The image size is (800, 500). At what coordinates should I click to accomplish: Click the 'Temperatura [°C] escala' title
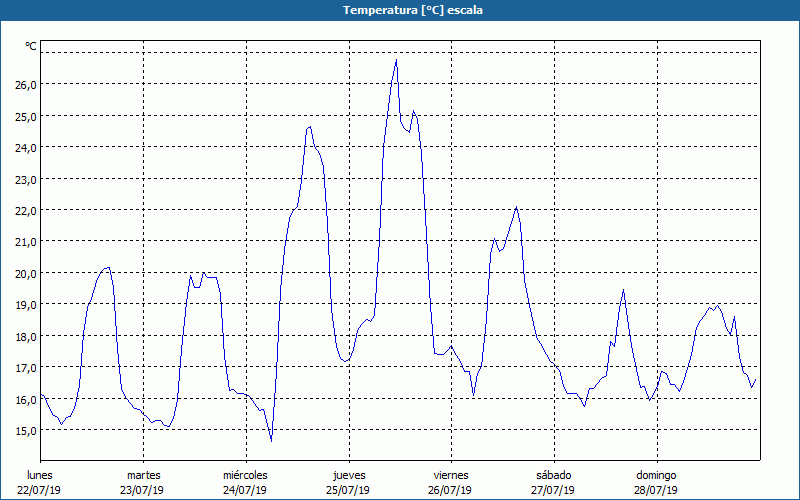click(413, 10)
